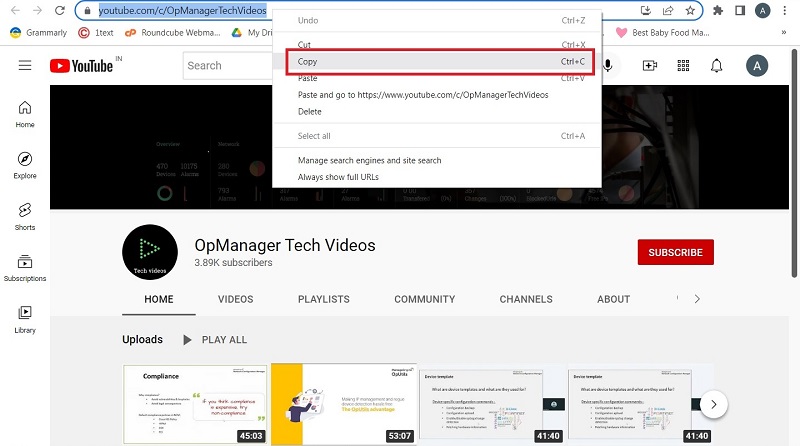Open Chrome profile avatar A
Screen dimensions: 800x446
[x=762, y=10]
